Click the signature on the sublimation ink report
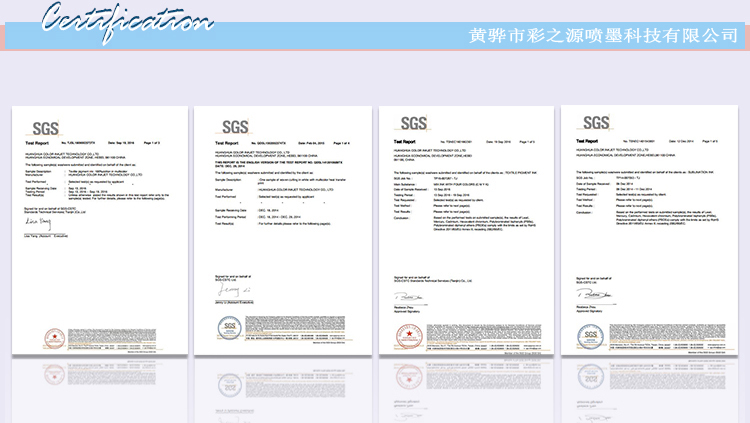Screen dimensions: 750x423 594,295
